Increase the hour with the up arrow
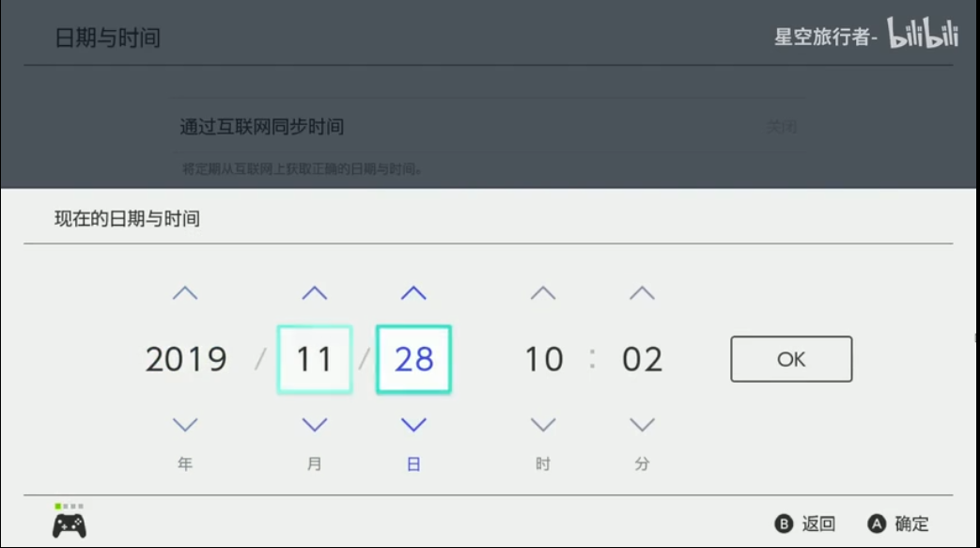Screen dimensions: 980x548 click(x=543, y=293)
